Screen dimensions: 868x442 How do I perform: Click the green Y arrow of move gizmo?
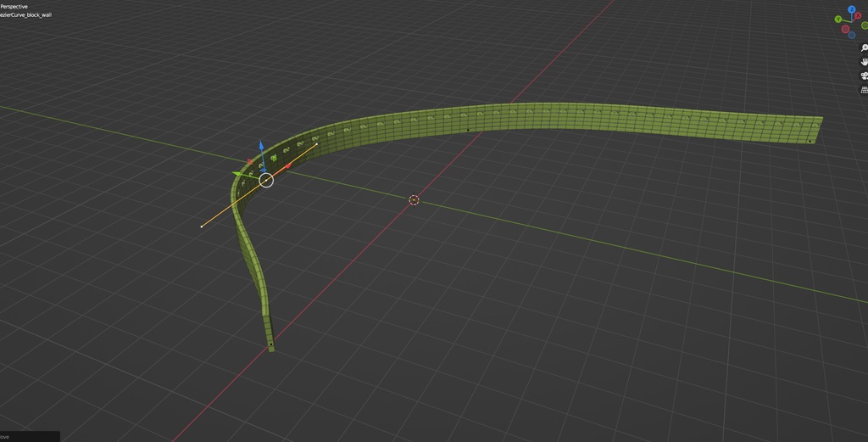[238, 174]
